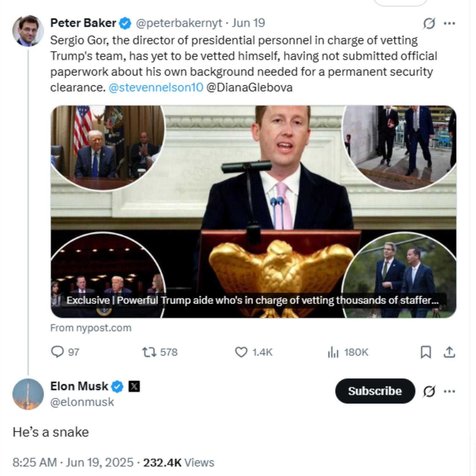
Task: Like Peter Baker's post with heart icon
Action: pyautogui.click(x=241, y=352)
